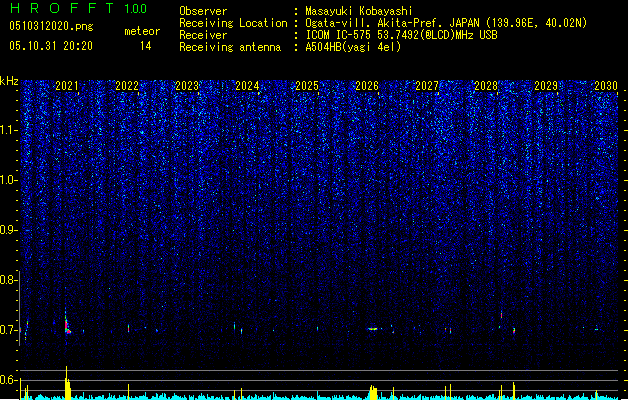
Task: Click the meteor label
Action: [x=142, y=31]
